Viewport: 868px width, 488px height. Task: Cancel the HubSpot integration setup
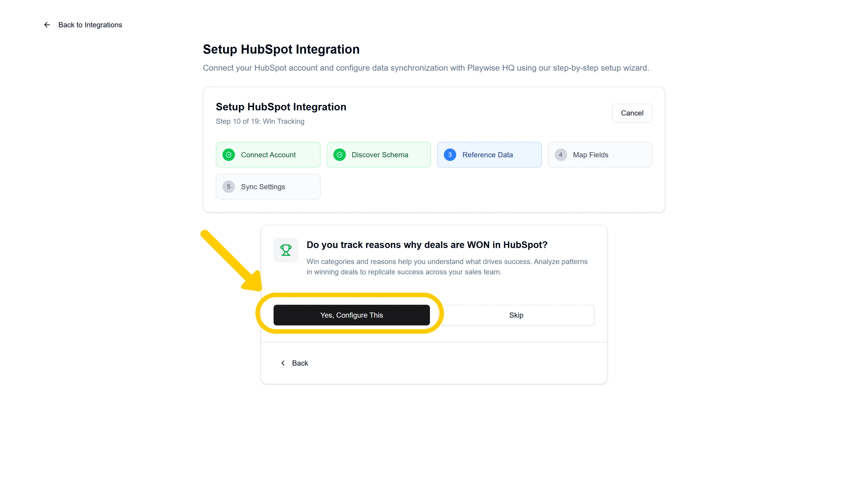tap(632, 113)
